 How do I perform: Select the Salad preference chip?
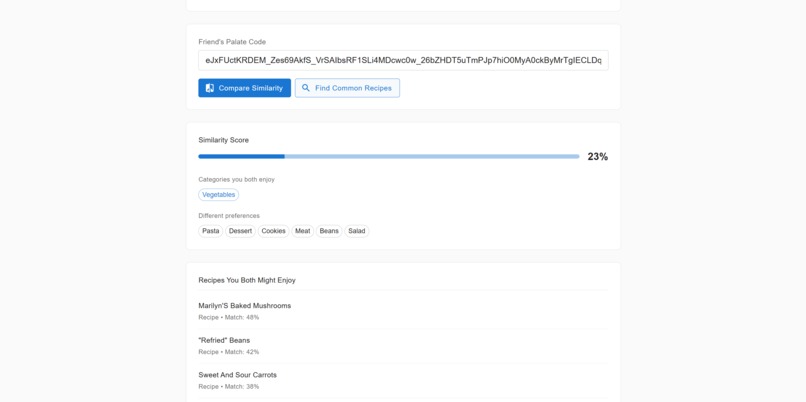coord(357,231)
